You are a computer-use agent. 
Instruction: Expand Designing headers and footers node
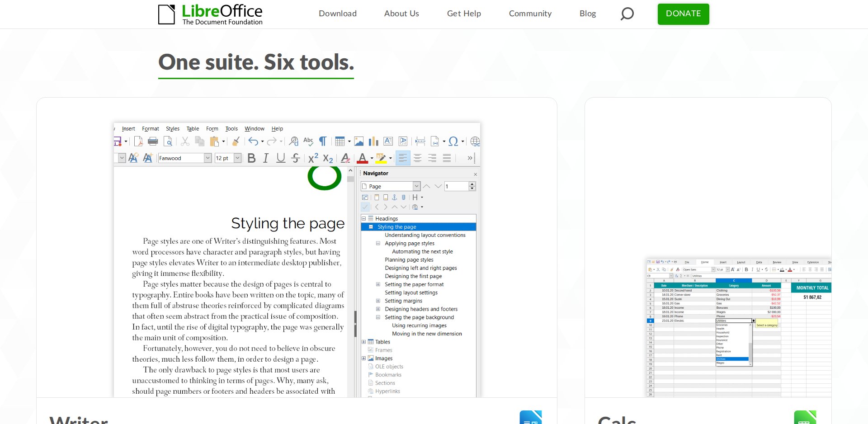tap(378, 309)
